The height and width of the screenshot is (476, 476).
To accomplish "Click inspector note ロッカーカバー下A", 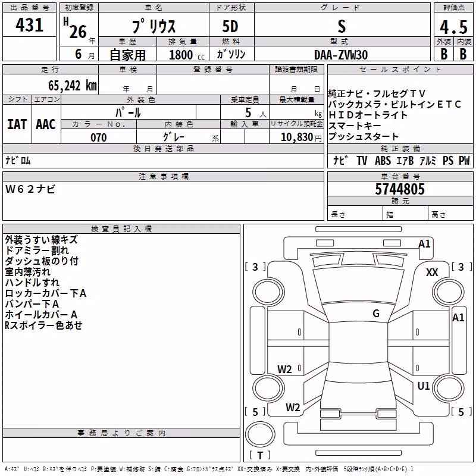I will 46,293.
